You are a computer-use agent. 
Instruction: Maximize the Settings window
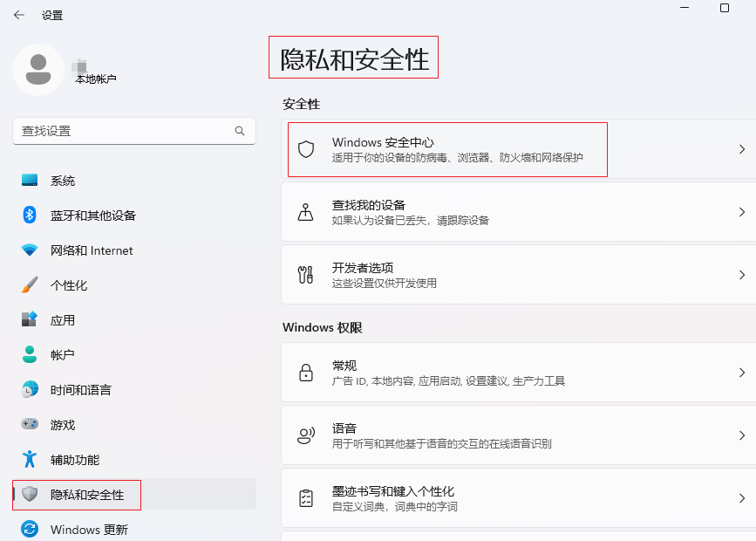point(725,8)
